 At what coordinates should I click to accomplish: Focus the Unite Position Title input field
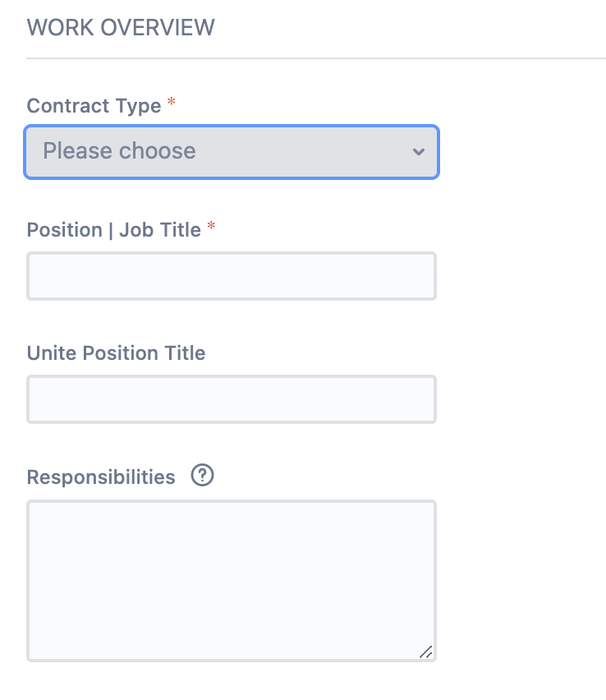tap(232, 399)
